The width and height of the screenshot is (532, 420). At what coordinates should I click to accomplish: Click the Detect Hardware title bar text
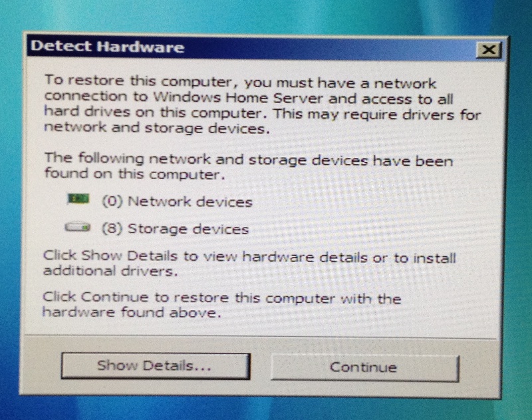point(107,47)
